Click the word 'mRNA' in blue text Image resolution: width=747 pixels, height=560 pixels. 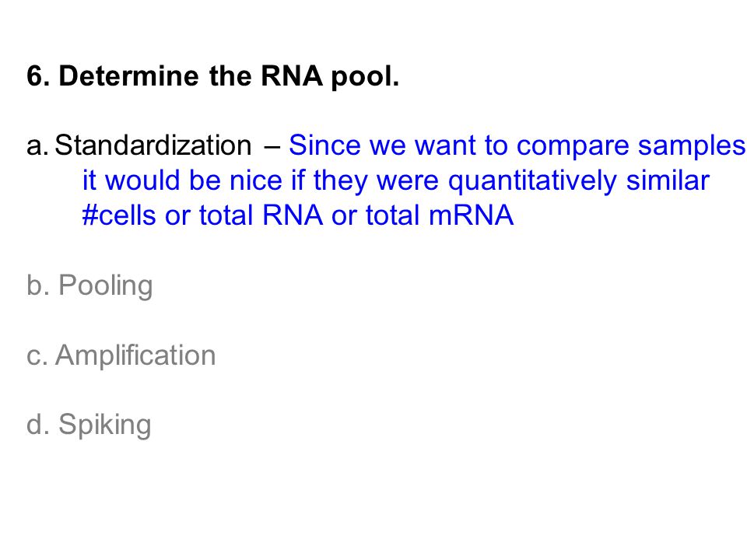pyautogui.click(x=472, y=215)
